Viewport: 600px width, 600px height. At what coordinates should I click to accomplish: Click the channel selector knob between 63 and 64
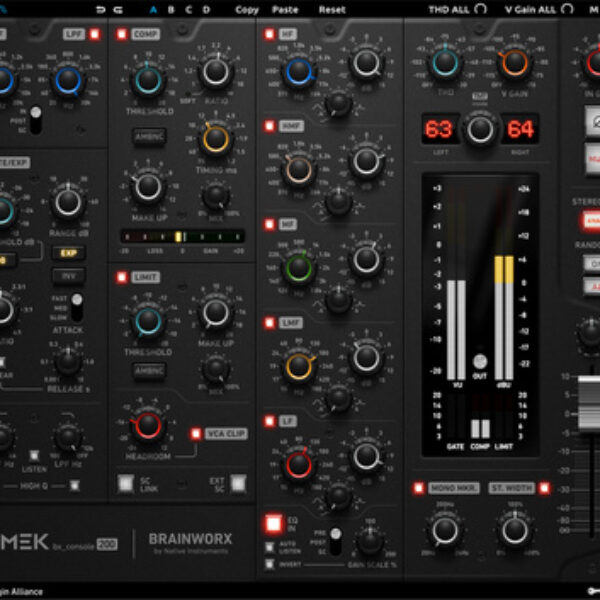tap(480, 130)
